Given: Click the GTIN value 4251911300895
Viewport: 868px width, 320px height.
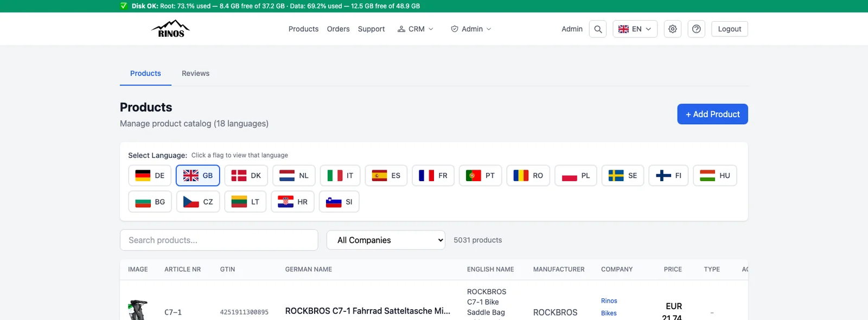Looking at the screenshot, I should (244, 312).
